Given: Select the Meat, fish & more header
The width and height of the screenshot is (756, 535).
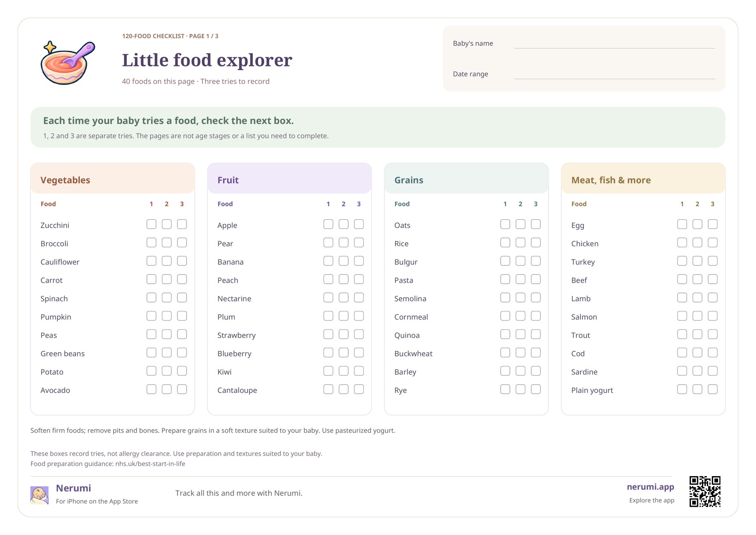Looking at the screenshot, I should (643, 179).
